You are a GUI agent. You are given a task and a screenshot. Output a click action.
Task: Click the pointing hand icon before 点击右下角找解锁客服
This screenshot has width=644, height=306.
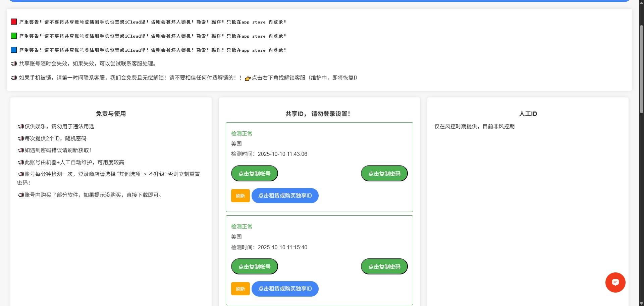click(248, 78)
